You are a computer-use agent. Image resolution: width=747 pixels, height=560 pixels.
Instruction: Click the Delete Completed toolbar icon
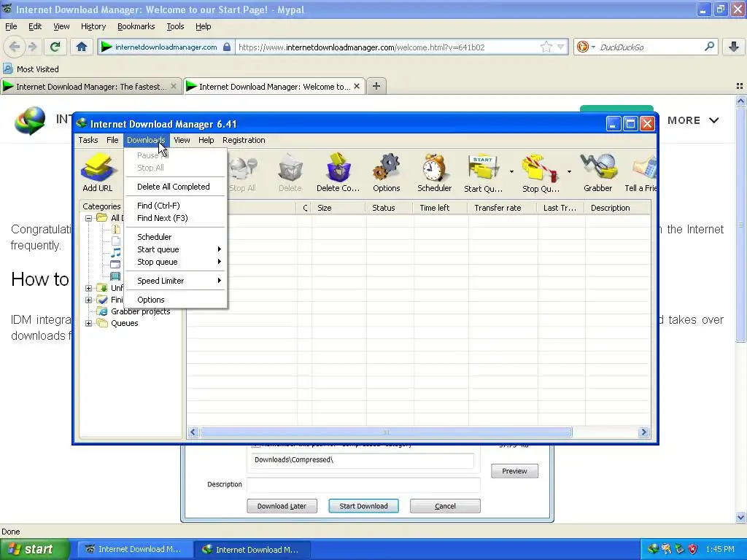click(x=338, y=172)
